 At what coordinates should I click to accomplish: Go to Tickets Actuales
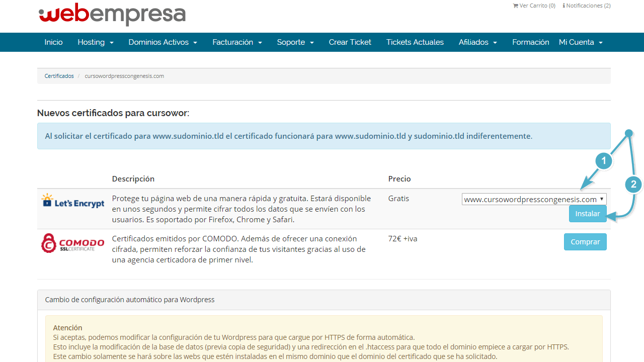point(415,42)
